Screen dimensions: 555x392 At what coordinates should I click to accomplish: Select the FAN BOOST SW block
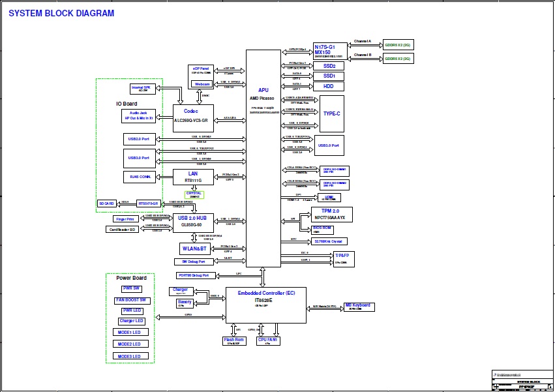click(132, 300)
